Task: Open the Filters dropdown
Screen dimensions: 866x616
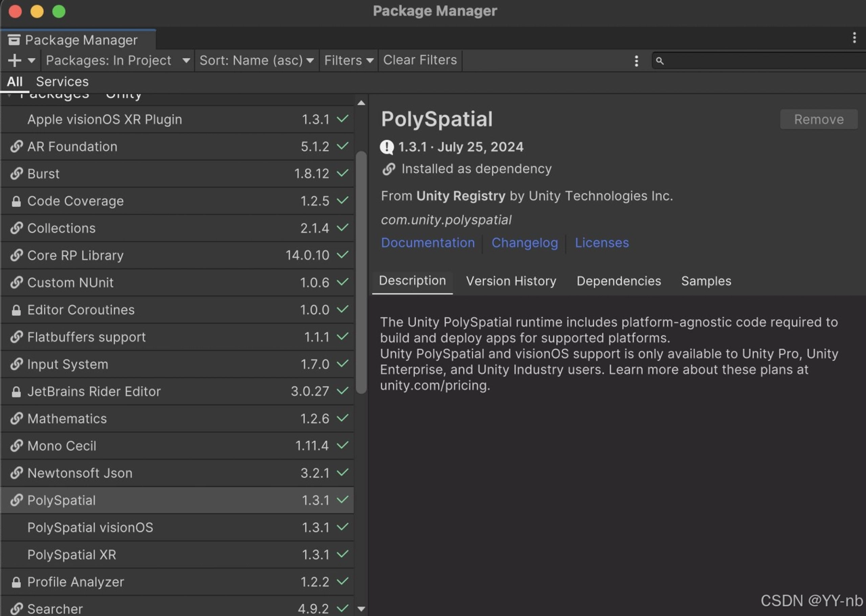Action: click(x=348, y=60)
